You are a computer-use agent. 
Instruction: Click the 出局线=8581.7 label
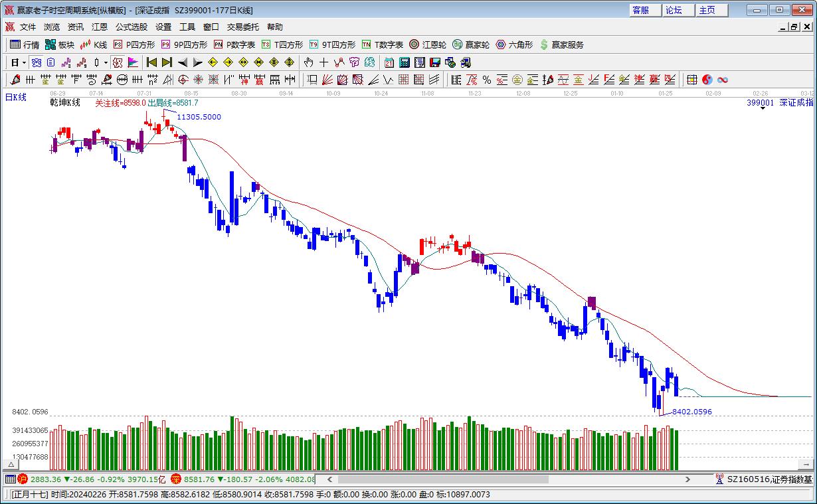pyautogui.click(x=173, y=103)
